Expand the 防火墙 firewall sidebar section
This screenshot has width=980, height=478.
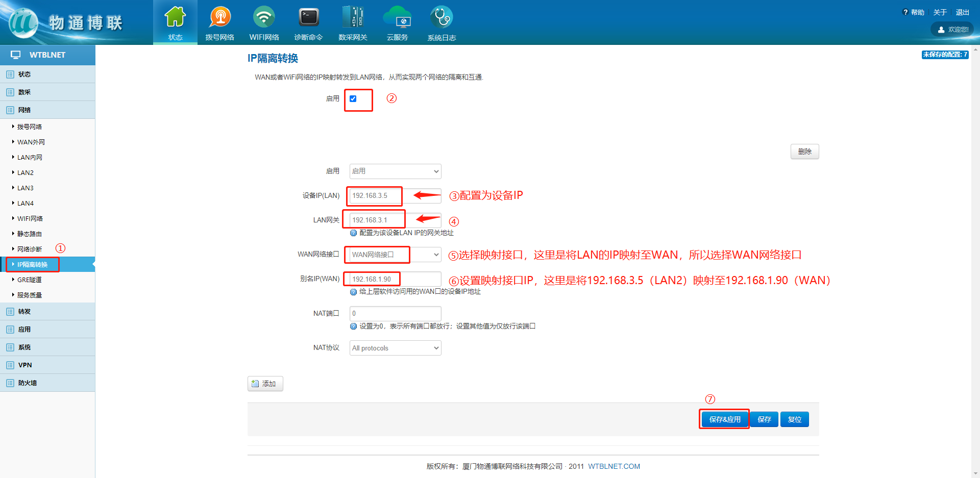28,383
